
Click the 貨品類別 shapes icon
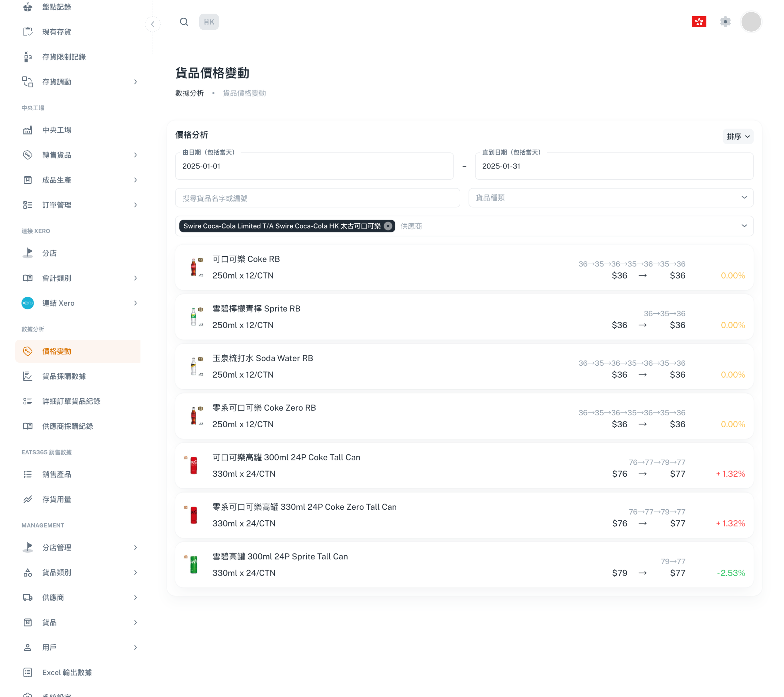(x=27, y=573)
